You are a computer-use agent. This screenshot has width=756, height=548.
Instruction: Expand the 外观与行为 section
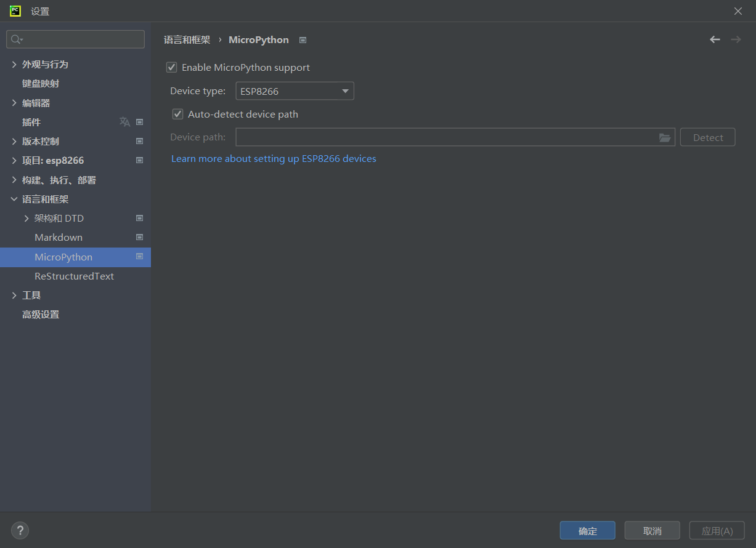[14, 64]
